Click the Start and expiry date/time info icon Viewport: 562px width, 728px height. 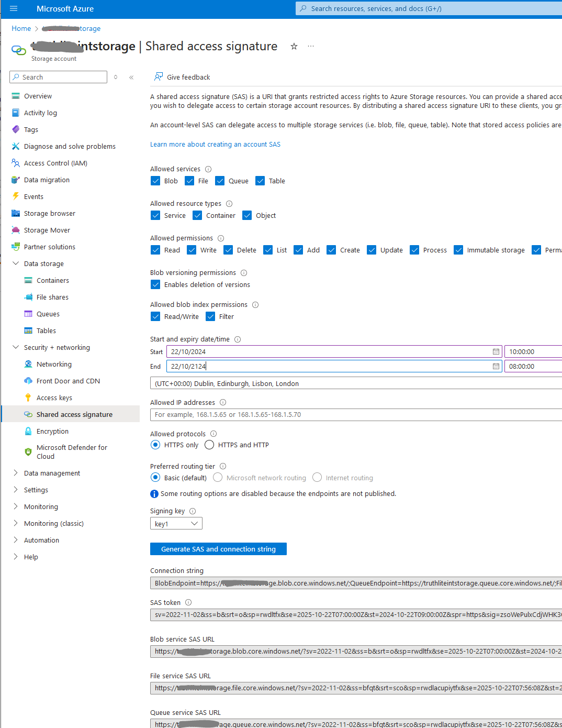point(238,339)
